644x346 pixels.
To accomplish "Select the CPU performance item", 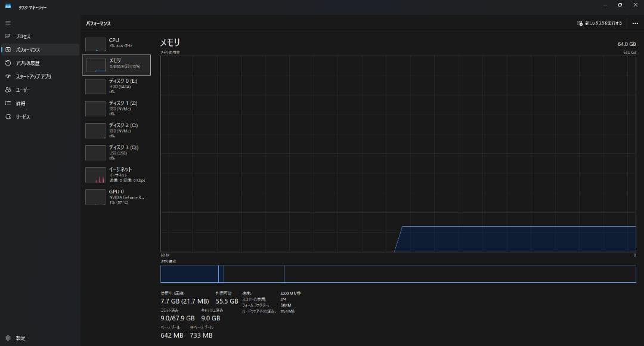I will pos(117,44).
